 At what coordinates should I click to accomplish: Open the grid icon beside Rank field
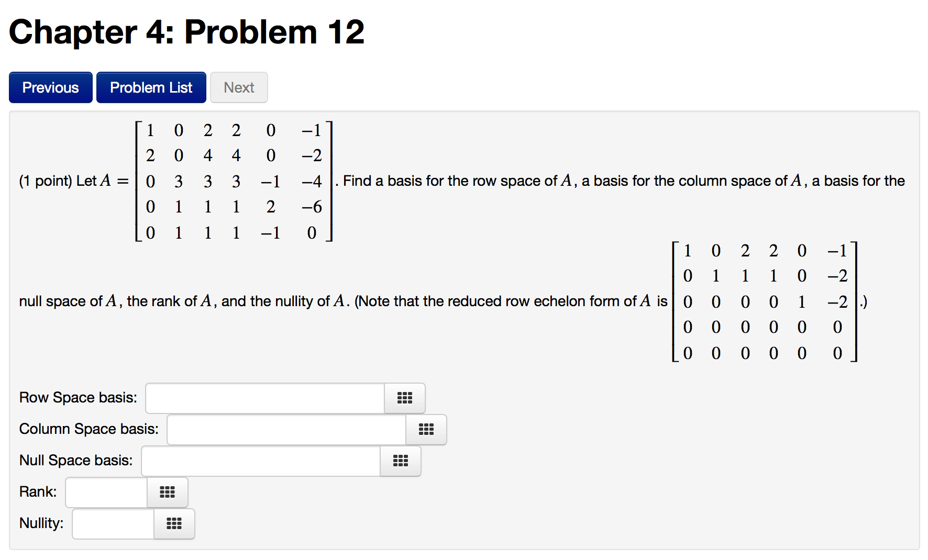pyautogui.click(x=167, y=492)
